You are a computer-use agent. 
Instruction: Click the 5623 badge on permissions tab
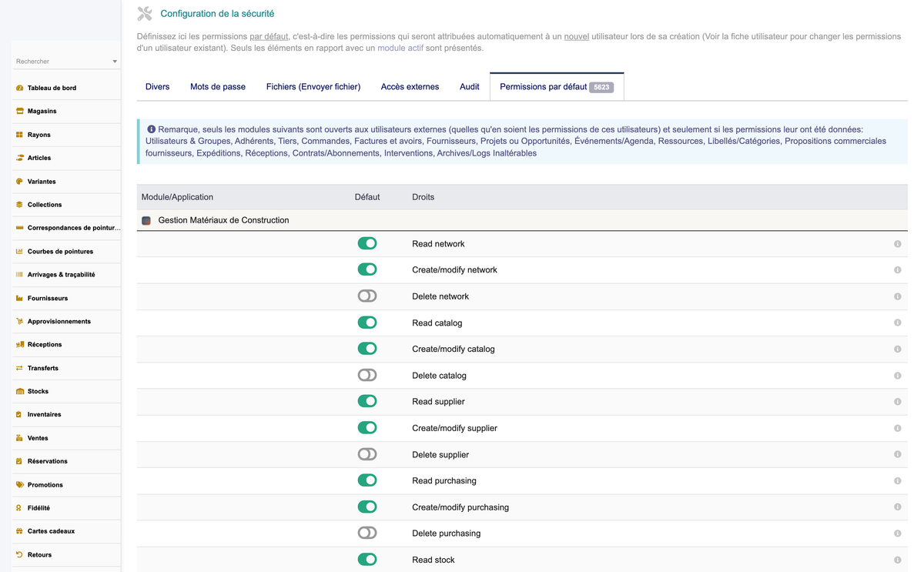pyautogui.click(x=601, y=87)
